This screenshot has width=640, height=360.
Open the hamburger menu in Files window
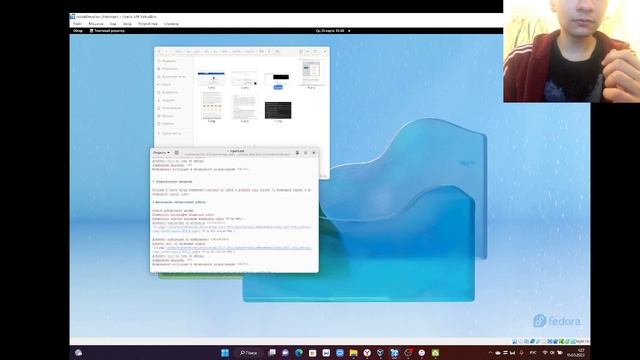click(x=315, y=52)
